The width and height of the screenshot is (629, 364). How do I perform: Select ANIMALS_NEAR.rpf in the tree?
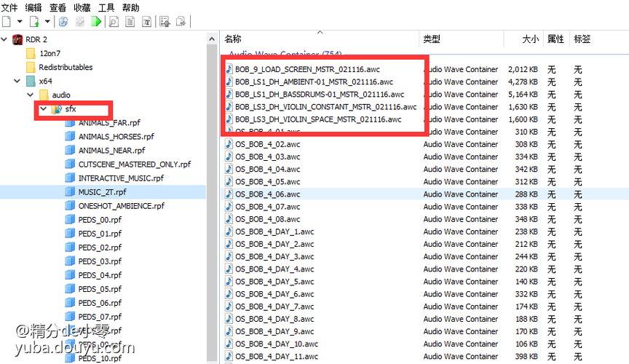pos(111,151)
